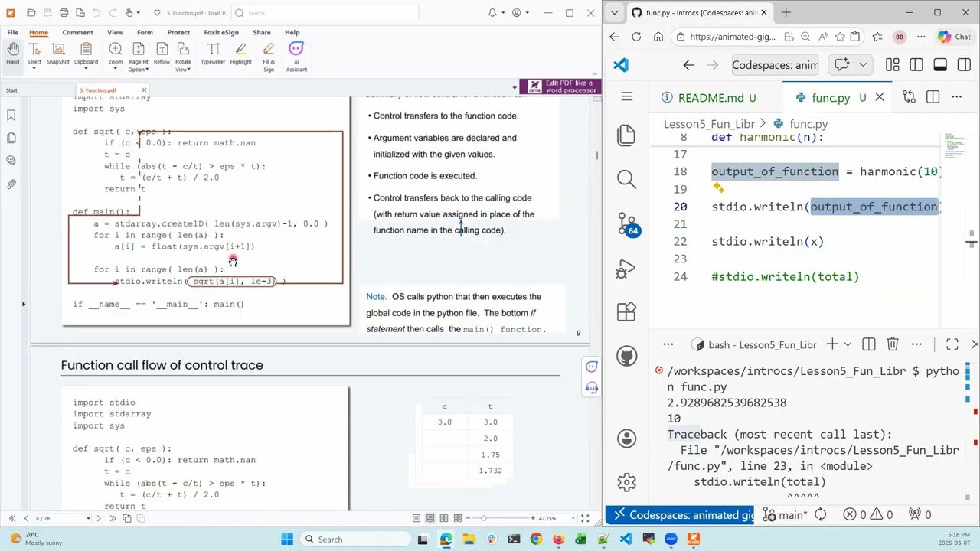Open Rotate View dropdown
Screen dimensions: 980x551
click(189, 70)
